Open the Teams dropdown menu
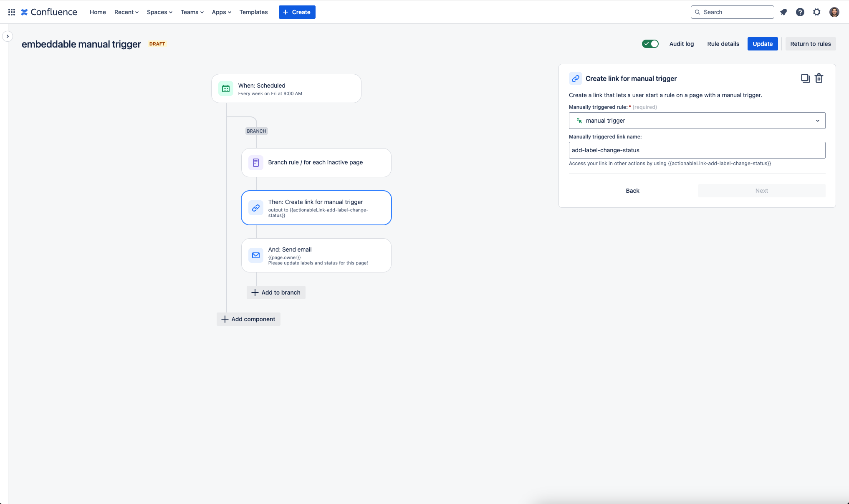Image resolution: width=849 pixels, height=504 pixels. [192, 12]
